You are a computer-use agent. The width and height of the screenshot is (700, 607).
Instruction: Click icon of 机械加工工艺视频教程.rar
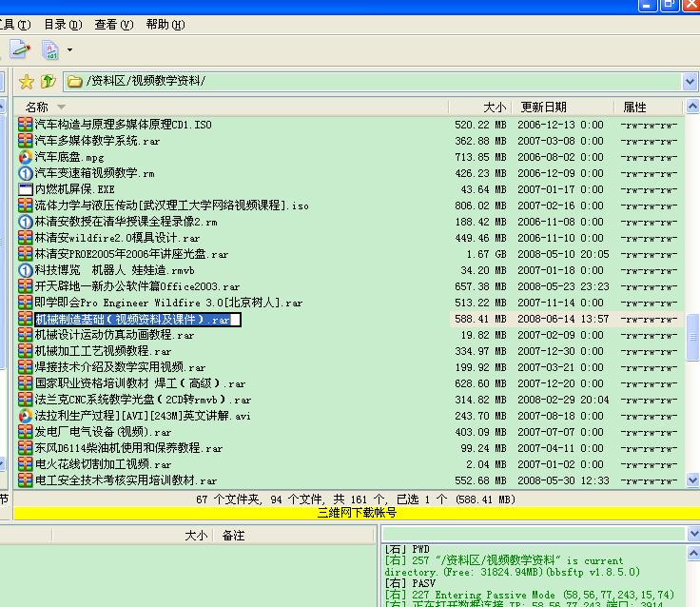(26, 351)
